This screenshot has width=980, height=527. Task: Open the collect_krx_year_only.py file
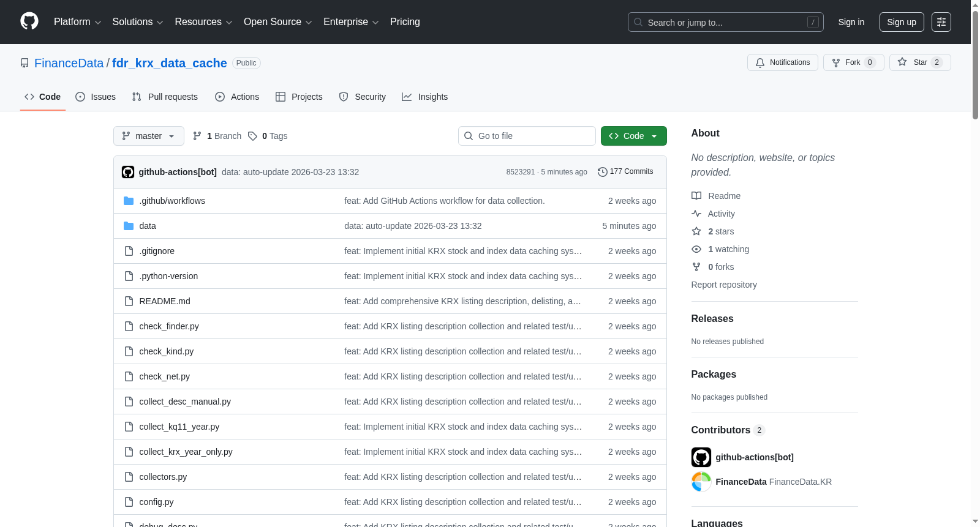pyautogui.click(x=186, y=452)
